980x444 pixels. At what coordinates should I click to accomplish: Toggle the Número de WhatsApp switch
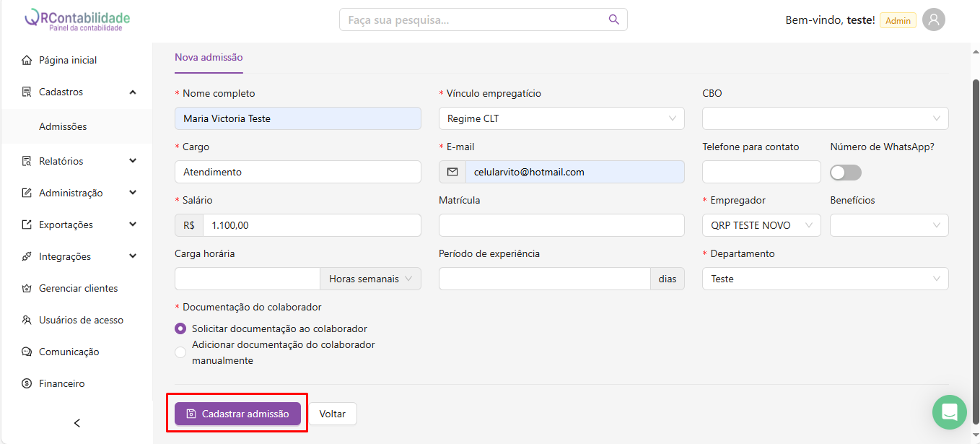(845, 173)
